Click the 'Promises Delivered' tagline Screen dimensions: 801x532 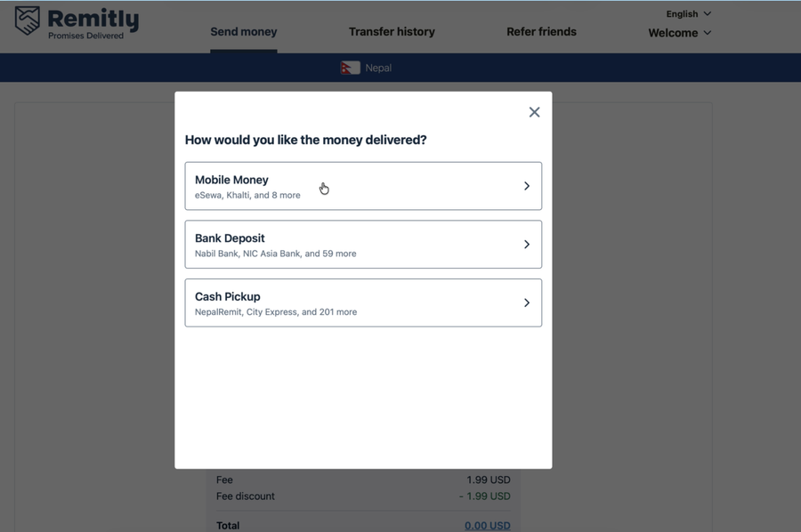click(x=85, y=36)
